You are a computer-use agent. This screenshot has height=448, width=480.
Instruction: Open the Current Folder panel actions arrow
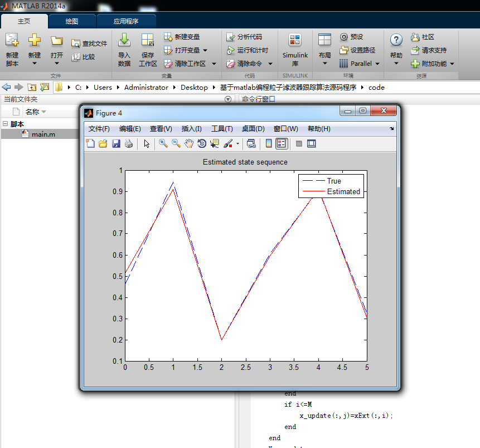(x=228, y=99)
